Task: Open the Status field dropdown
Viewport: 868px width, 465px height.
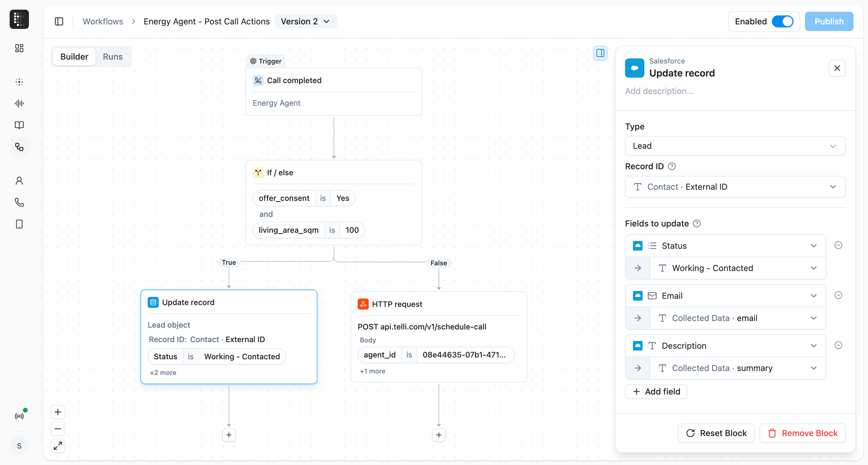Action: coord(725,246)
